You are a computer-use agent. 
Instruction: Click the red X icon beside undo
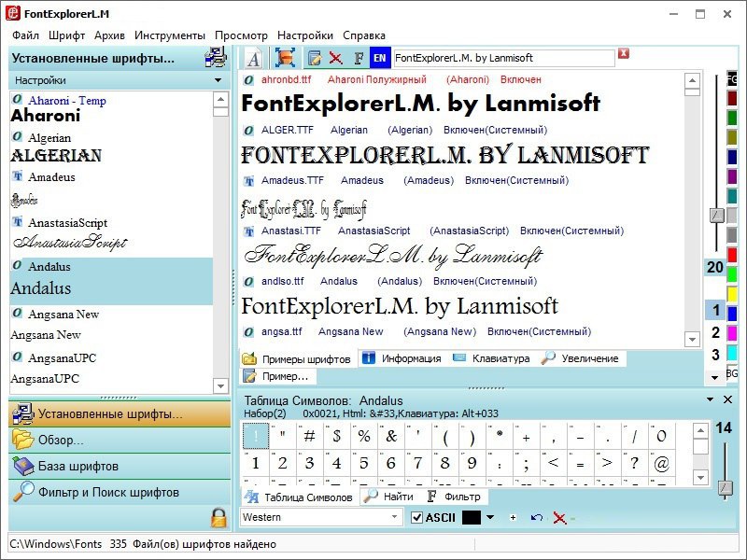point(559,518)
